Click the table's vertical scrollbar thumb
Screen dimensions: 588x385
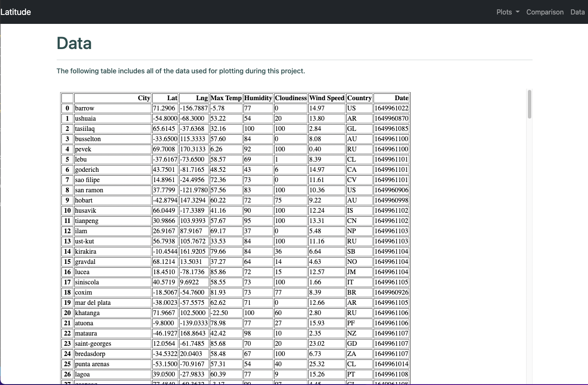pyautogui.click(x=530, y=104)
